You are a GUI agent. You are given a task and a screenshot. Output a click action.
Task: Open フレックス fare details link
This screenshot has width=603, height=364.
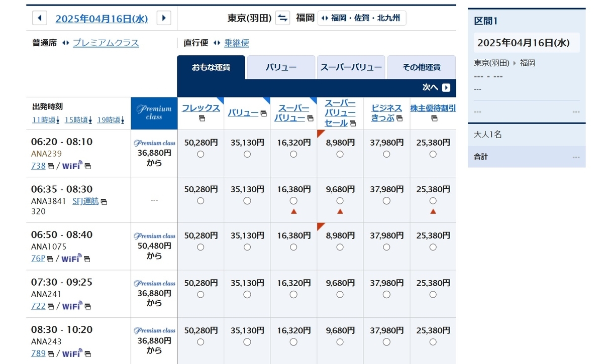point(200,108)
